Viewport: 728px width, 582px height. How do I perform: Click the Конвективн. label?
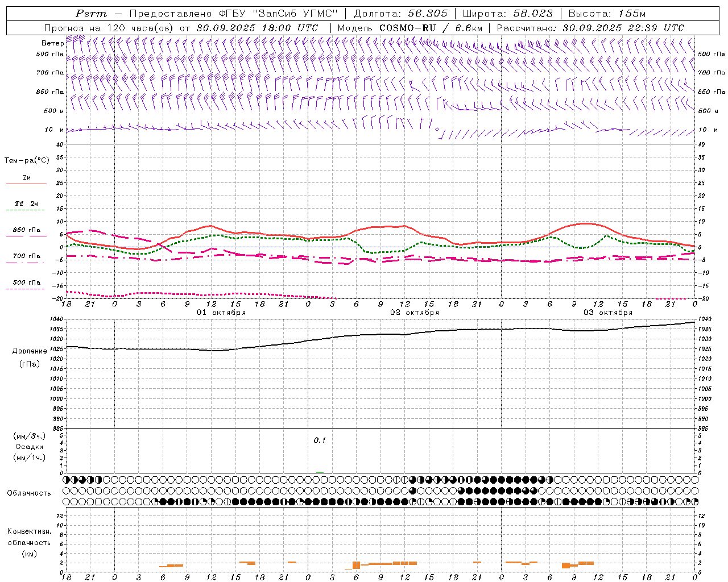pyautogui.click(x=29, y=531)
